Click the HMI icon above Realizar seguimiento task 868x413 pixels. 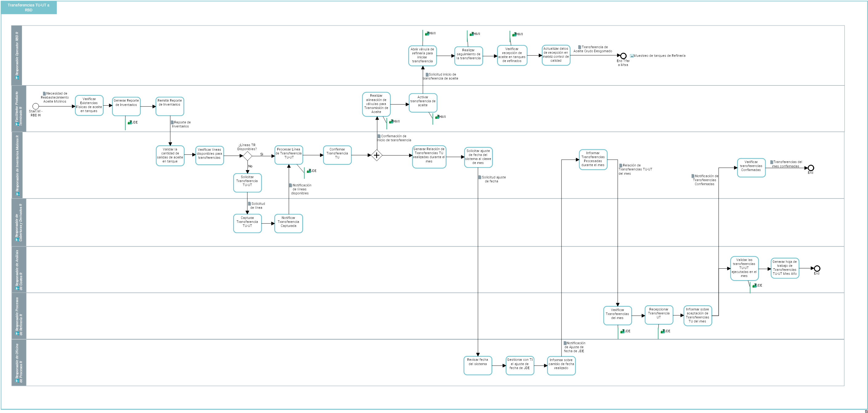point(472,34)
